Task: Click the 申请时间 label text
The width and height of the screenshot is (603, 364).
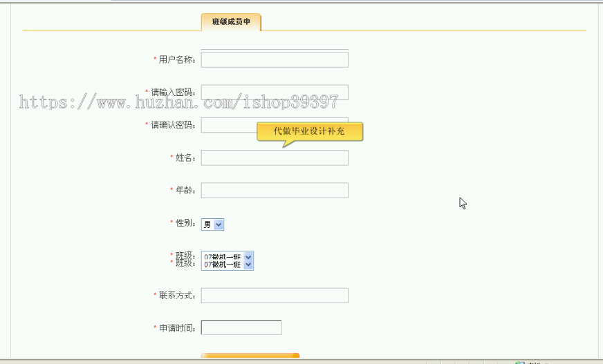Action: [177, 328]
